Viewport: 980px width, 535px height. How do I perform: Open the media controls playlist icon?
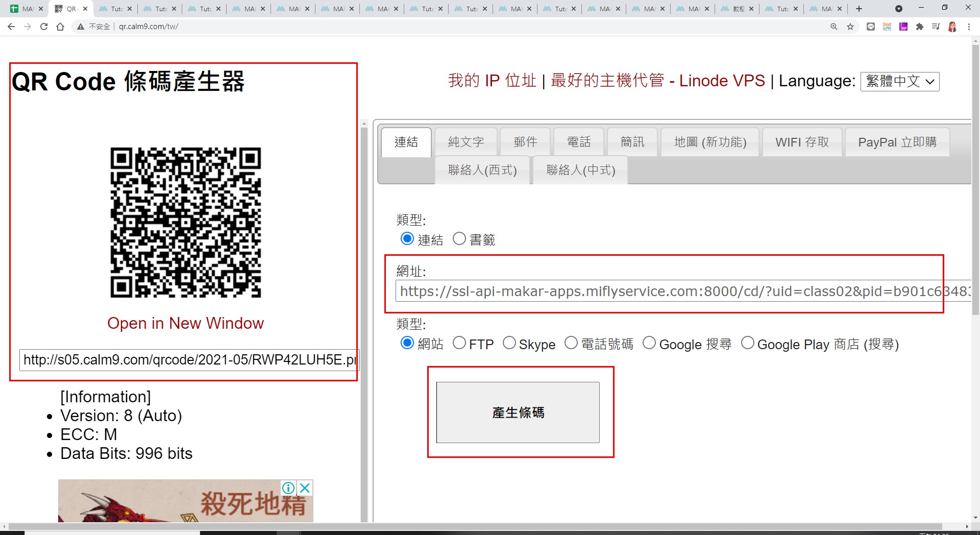click(x=936, y=27)
